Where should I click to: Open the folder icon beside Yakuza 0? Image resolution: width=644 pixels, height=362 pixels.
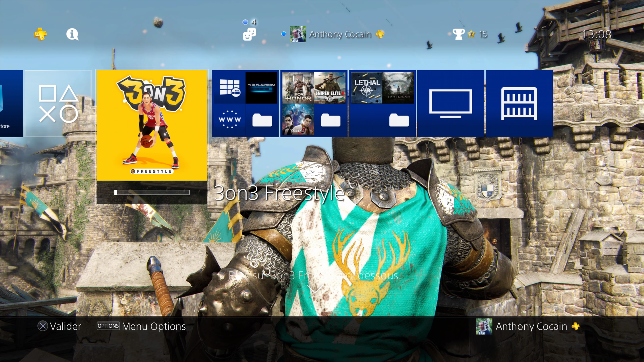pos(331,120)
